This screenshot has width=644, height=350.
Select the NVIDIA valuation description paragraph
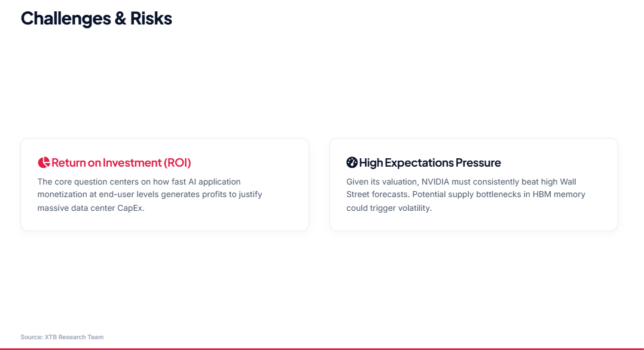coord(466,195)
